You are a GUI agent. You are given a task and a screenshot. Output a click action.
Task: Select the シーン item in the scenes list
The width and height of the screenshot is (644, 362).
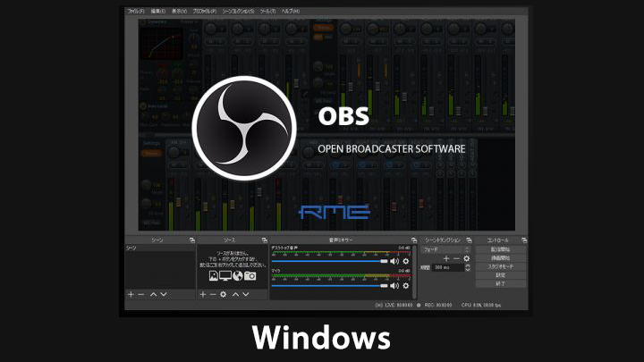click(x=160, y=248)
